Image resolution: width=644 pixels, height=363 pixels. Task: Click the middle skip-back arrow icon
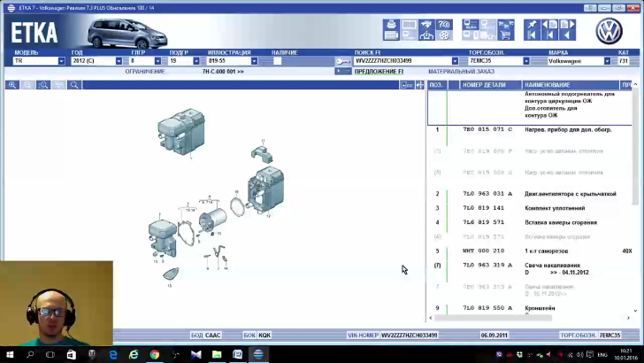[x=549, y=35]
